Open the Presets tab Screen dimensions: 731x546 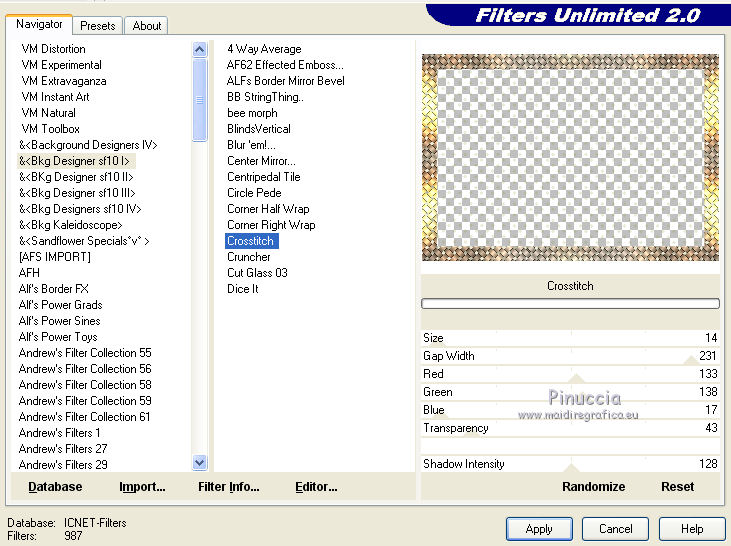point(97,26)
